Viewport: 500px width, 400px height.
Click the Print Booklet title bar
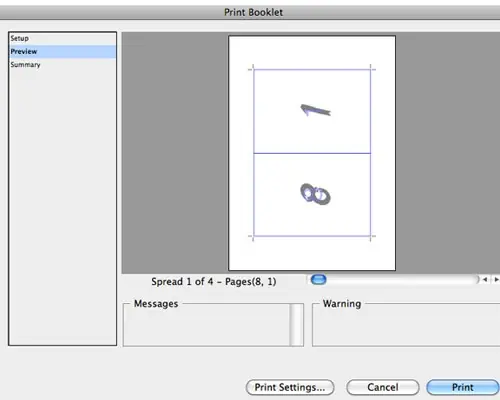click(x=250, y=12)
